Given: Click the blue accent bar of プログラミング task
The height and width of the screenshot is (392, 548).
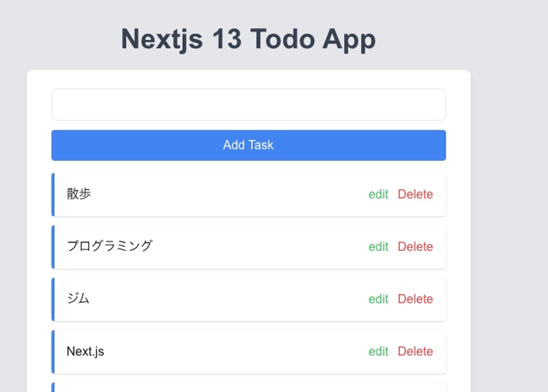Looking at the screenshot, I should pos(53,247).
